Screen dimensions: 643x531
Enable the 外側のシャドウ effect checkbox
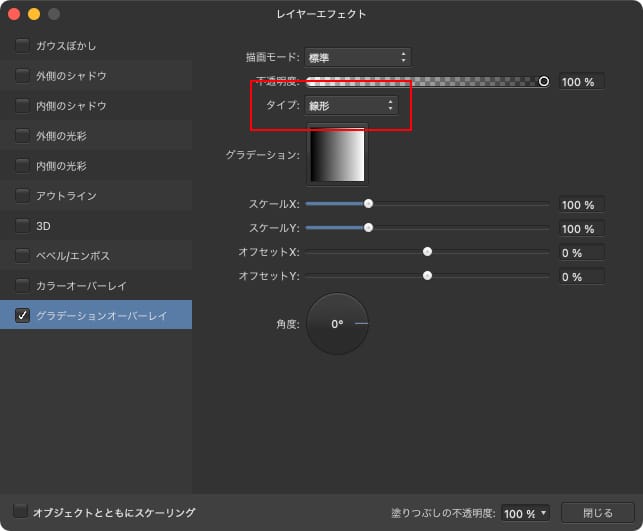click(x=22, y=75)
